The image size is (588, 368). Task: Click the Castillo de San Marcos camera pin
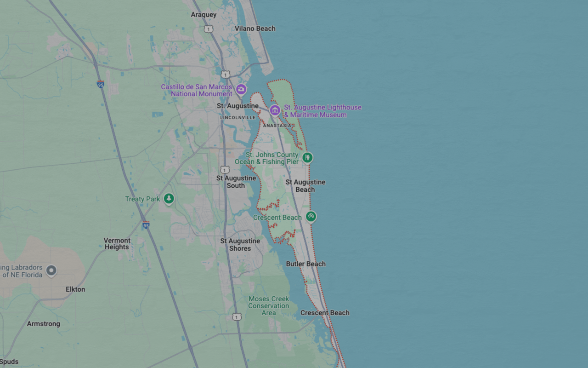tap(241, 89)
